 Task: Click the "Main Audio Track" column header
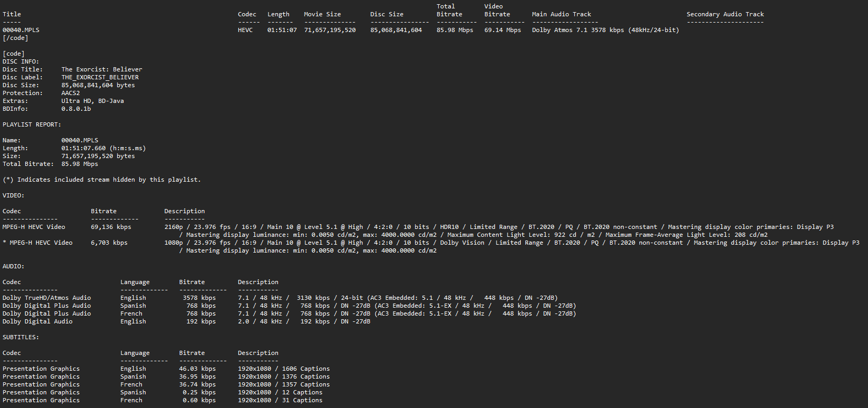(561, 14)
